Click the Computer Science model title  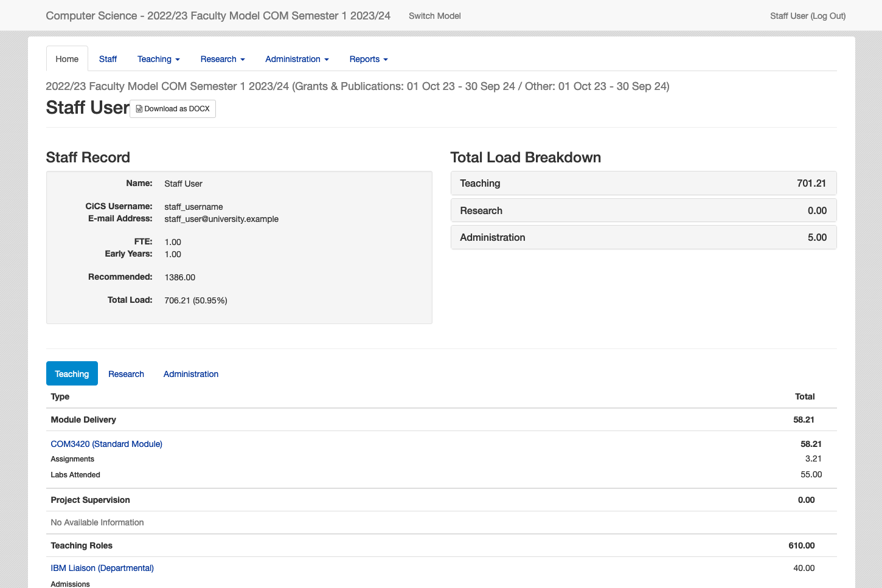(x=218, y=16)
